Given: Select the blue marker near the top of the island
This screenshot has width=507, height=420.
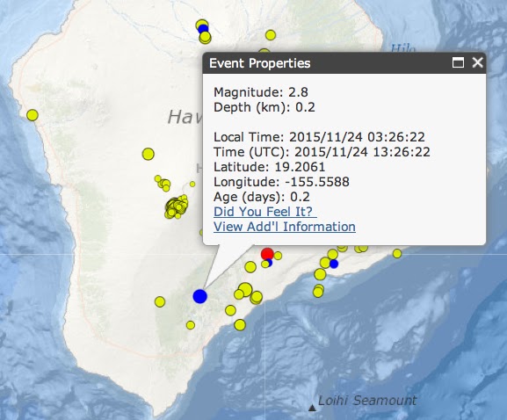Looking at the screenshot, I should 203,29.
